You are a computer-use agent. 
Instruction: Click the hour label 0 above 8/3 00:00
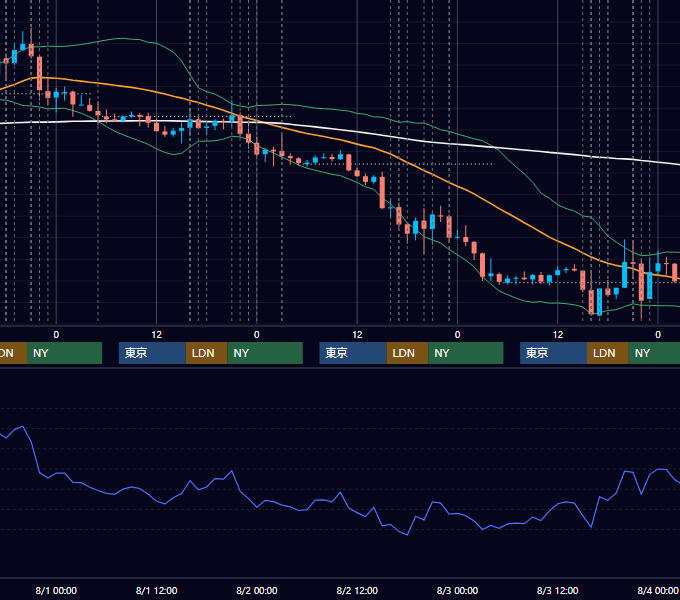tap(457, 335)
